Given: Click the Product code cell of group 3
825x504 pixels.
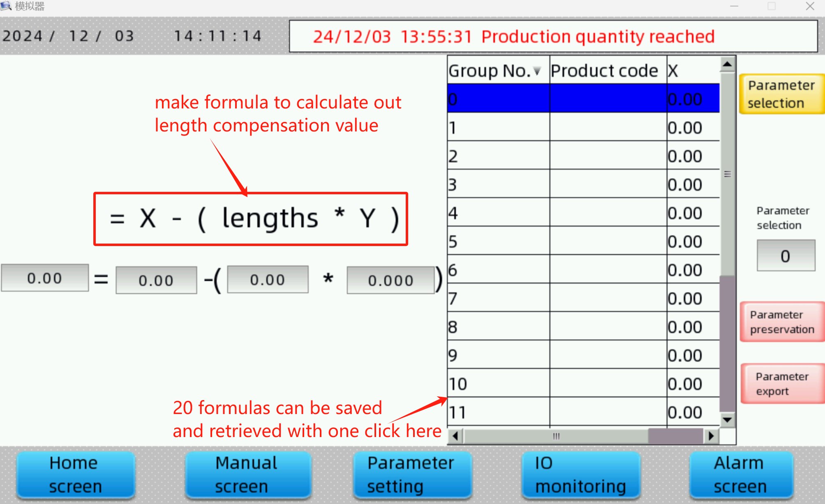Looking at the screenshot, I should tap(608, 184).
